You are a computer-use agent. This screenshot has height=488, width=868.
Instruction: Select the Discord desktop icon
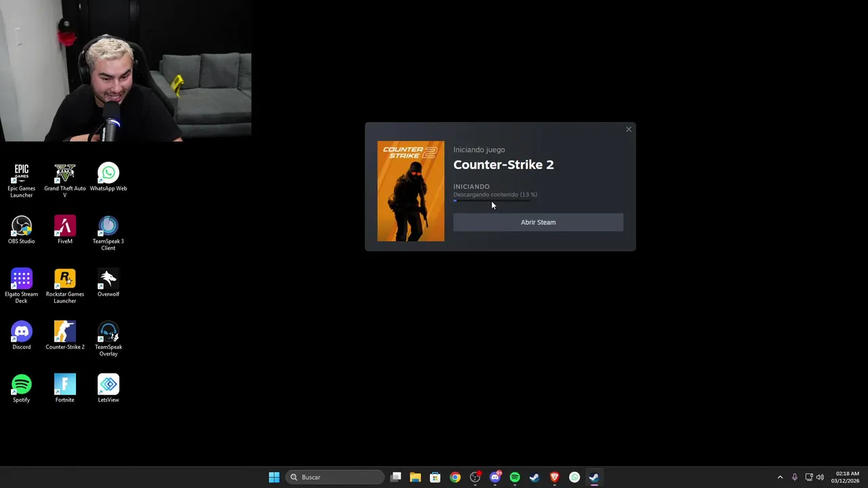pyautogui.click(x=22, y=336)
